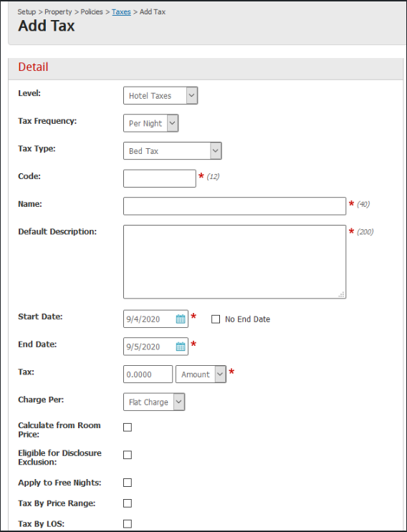Focus the Code text field
This screenshot has width=407, height=532.
point(160,178)
